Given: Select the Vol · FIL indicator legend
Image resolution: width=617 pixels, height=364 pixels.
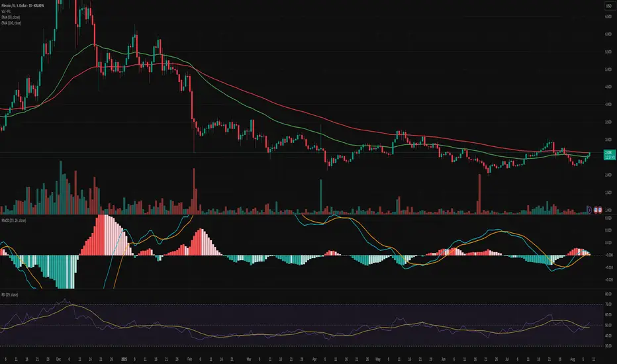Looking at the screenshot, I should click(6, 11).
